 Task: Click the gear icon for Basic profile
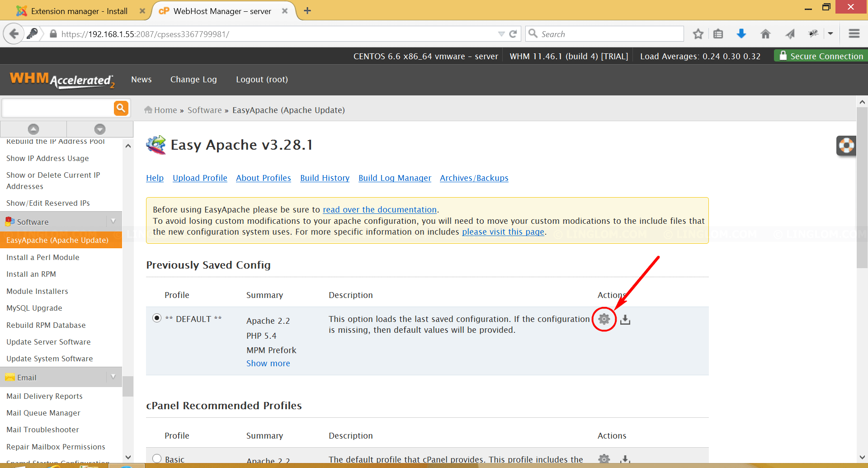[604, 459]
